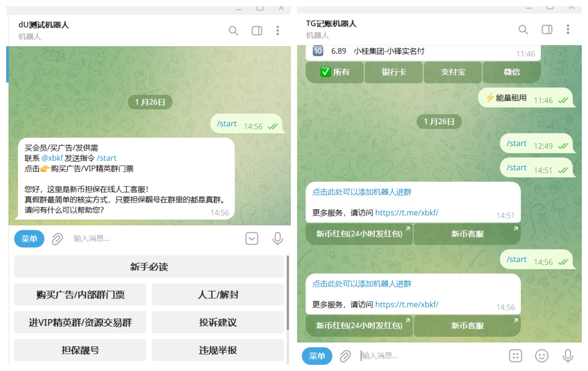Screen dimensions: 588x371
Task: Click microphone icon in right chat
Action: pos(568,356)
